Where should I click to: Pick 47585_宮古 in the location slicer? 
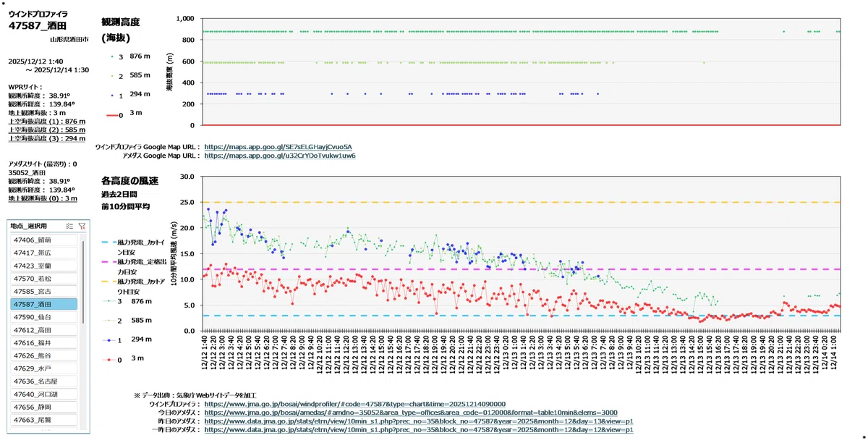(43, 291)
